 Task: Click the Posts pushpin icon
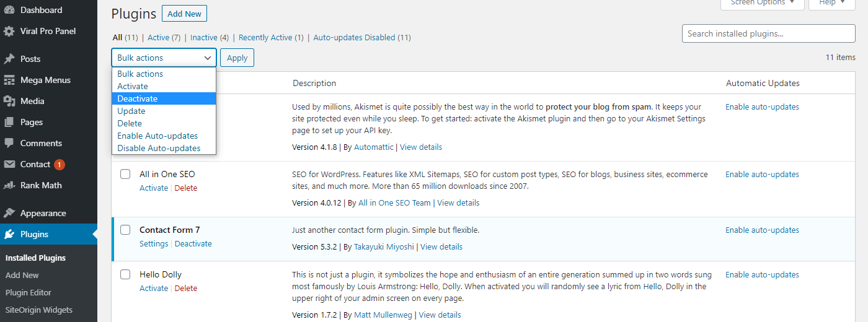coord(9,59)
